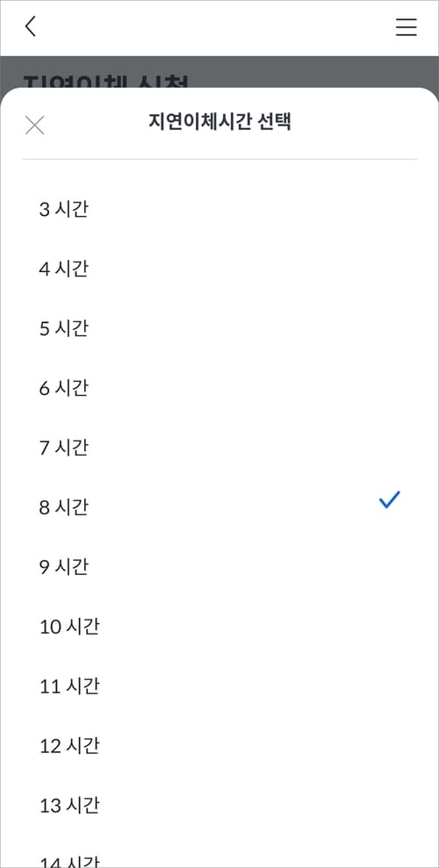This screenshot has width=439, height=868.
Task: Click the blue checkmark beside 8 시간
Action: 389,500
